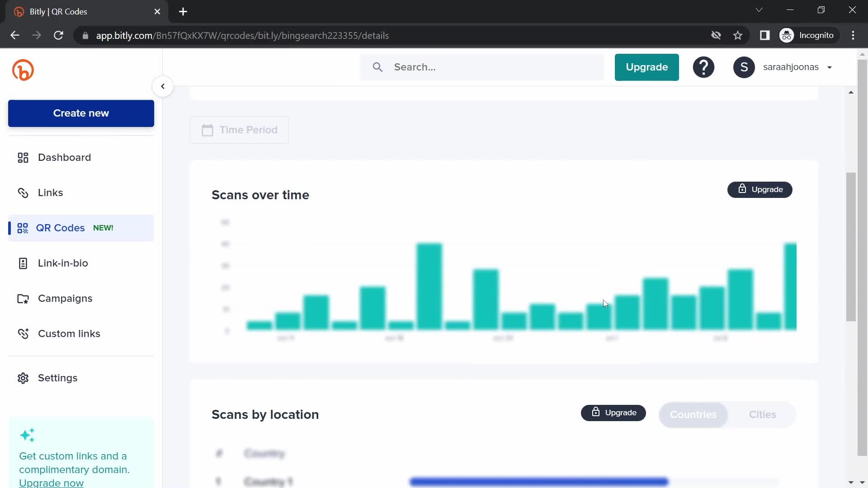The width and height of the screenshot is (868, 488).
Task: Click the Custom links sidebar icon
Action: (x=23, y=333)
